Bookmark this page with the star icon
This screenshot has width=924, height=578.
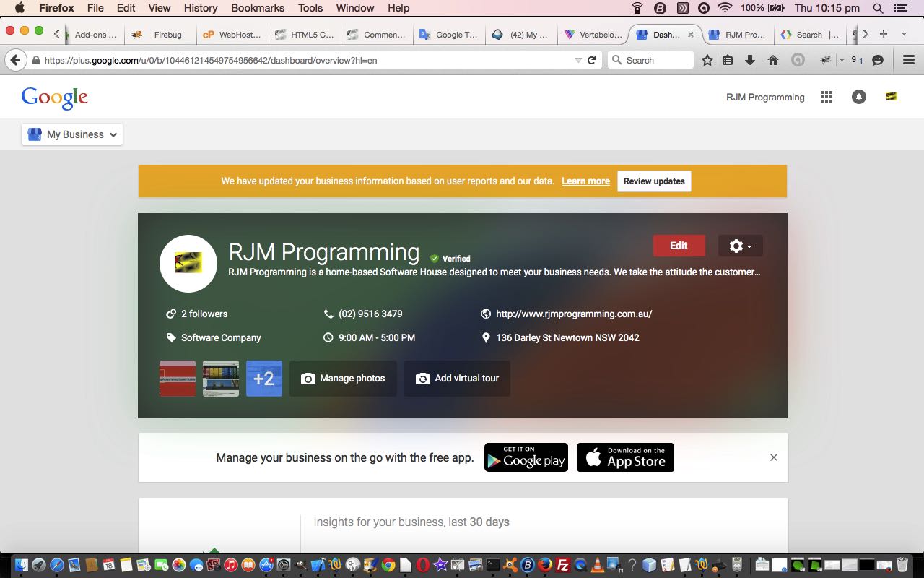[x=707, y=61]
